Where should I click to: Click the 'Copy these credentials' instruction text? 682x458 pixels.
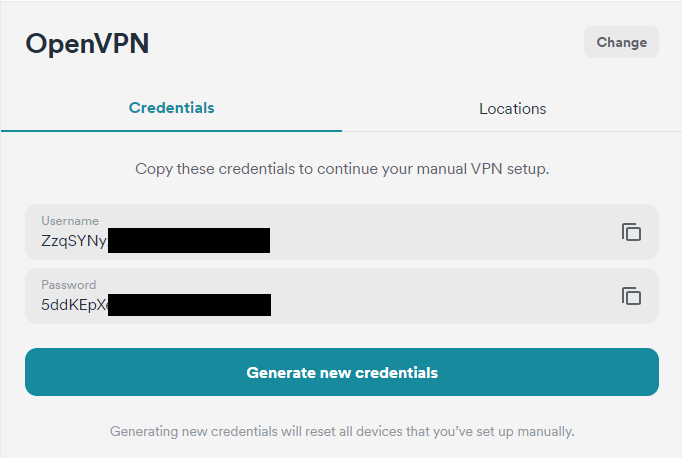pyautogui.click(x=342, y=169)
